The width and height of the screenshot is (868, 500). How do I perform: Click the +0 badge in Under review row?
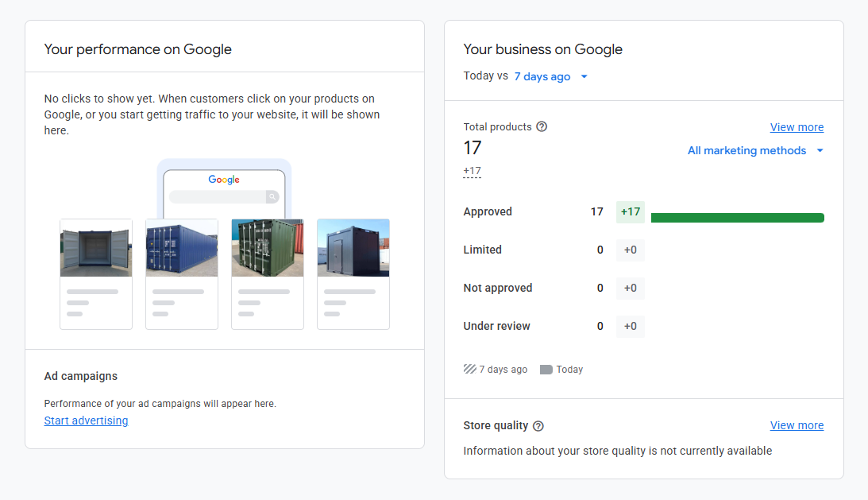[631, 327]
